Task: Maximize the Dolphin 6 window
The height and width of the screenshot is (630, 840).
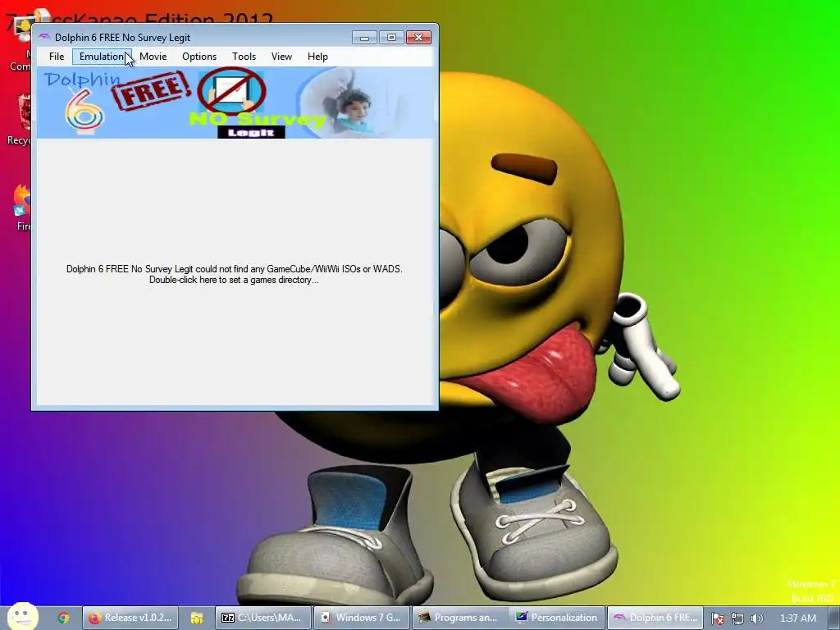Action: (391, 37)
